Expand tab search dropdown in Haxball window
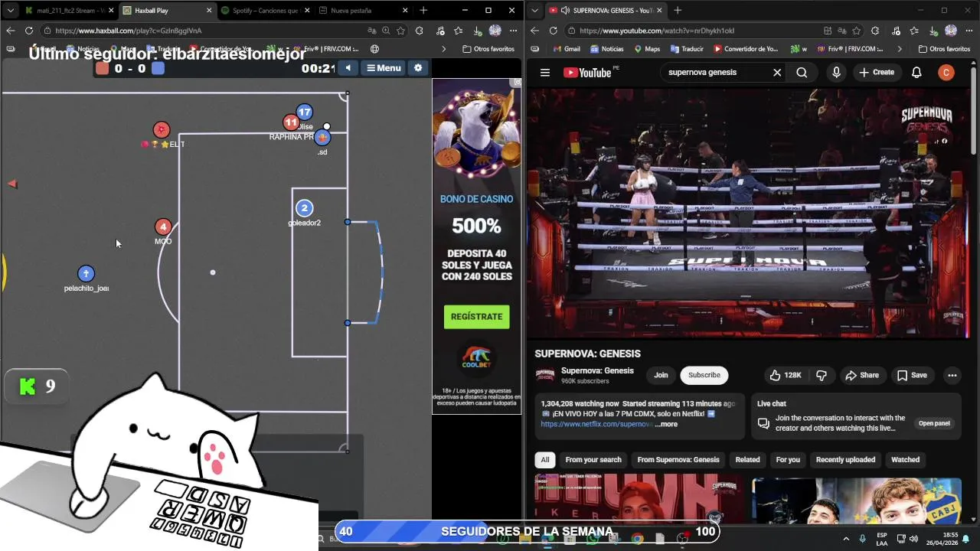Screen dimensions: 980x551 [x=10, y=11]
